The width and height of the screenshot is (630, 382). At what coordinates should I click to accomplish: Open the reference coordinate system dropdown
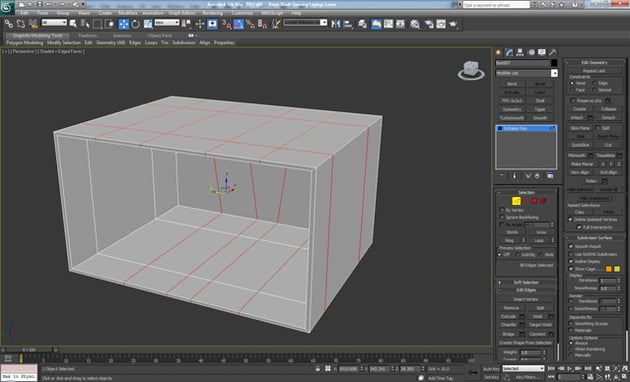pyautogui.click(x=167, y=23)
